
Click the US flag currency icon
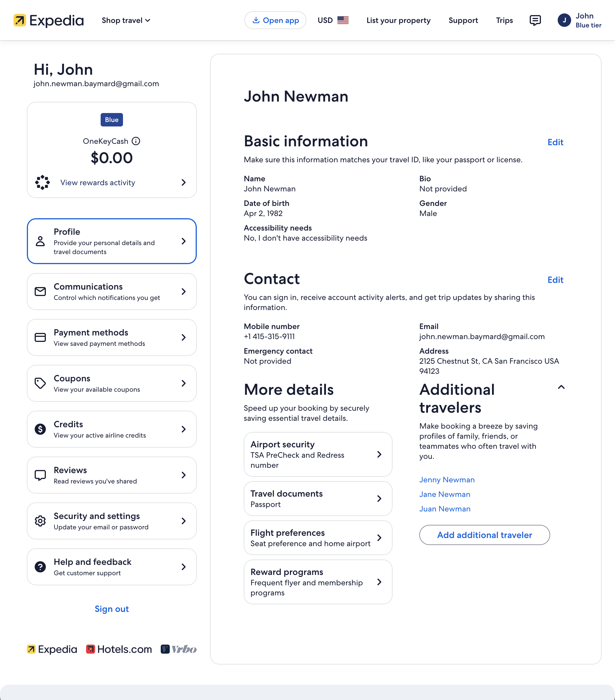coord(343,20)
